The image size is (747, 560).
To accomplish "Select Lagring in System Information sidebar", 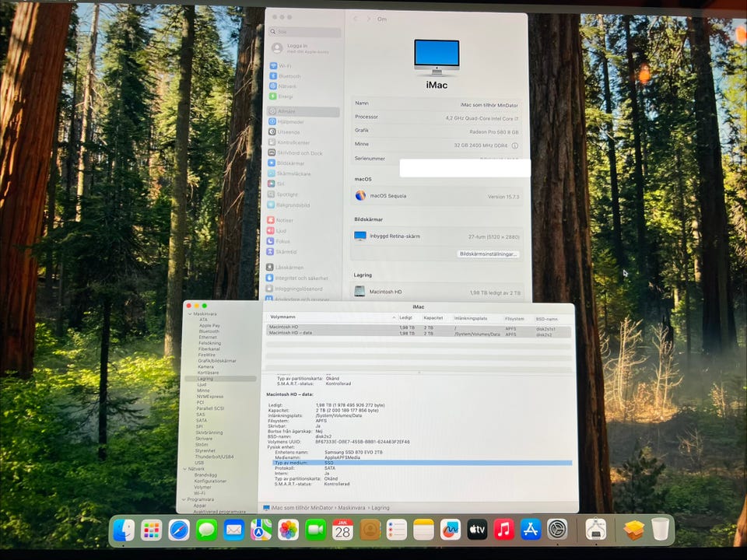I will click(220, 379).
